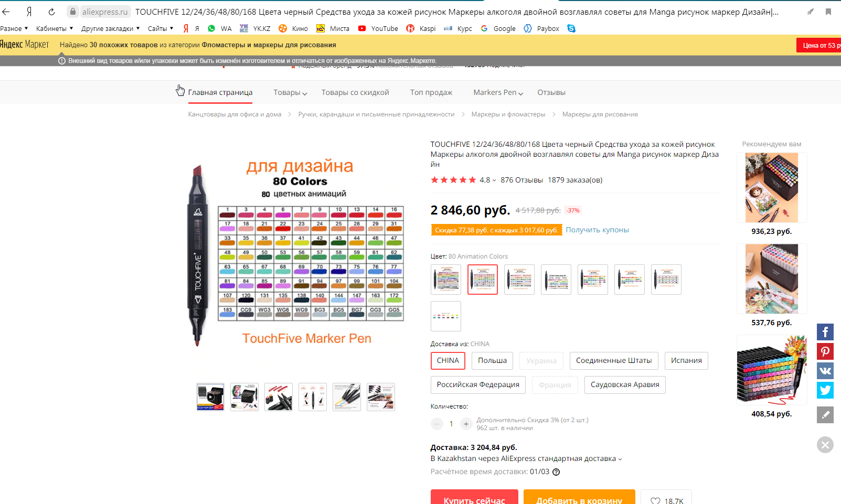841x504 pixels.
Task: Pin the product with the Pinterest icon
Action: (x=825, y=351)
